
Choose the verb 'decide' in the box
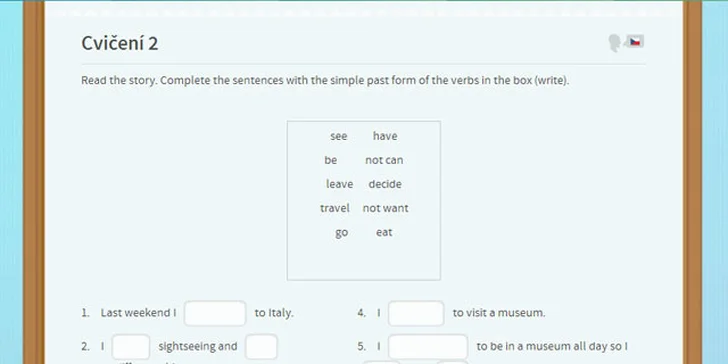pyautogui.click(x=385, y=184)
